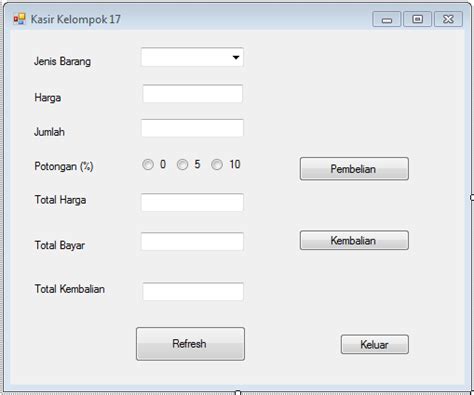Click the Total Bayar input field
This screenshot has width=474, height=395.
pyautogui.click(x=192, y=242)
